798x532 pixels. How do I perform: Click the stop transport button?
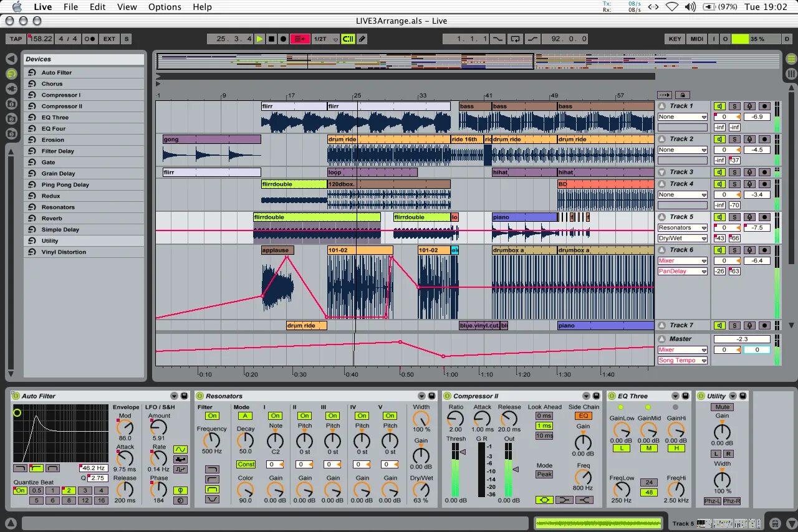271,39
